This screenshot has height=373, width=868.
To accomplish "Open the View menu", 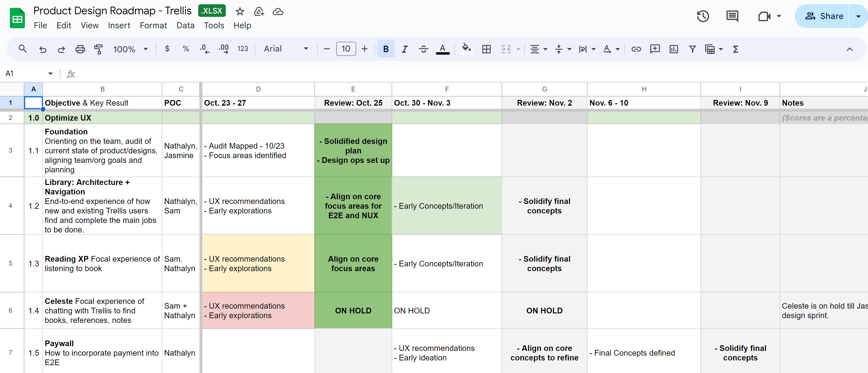I will pos(90,26).
